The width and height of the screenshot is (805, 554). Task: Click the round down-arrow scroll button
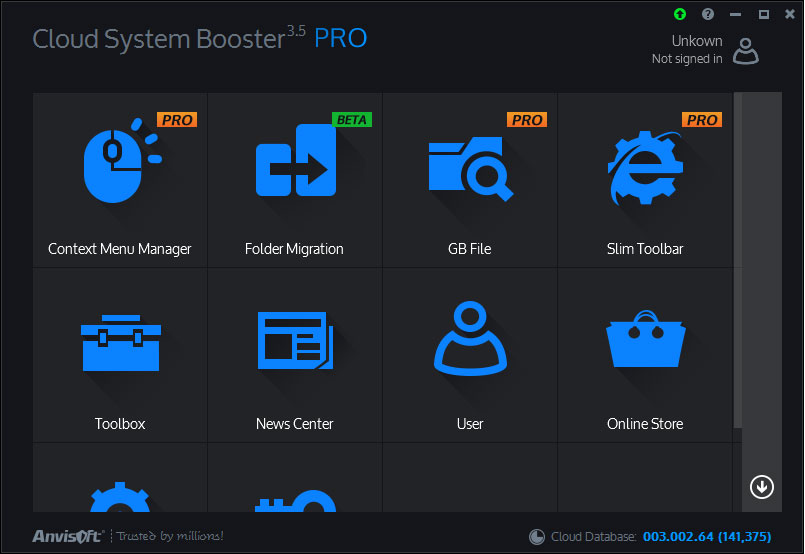tap(761, 487)
